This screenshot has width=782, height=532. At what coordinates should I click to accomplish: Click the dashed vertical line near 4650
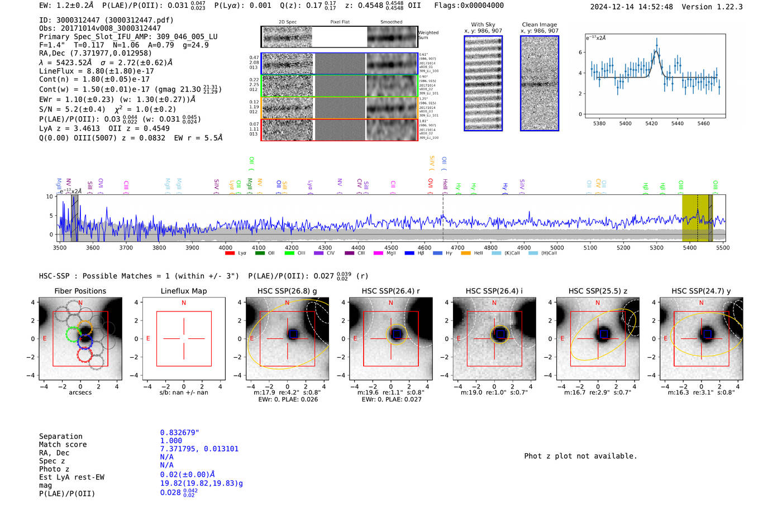(x=444, y=218)
